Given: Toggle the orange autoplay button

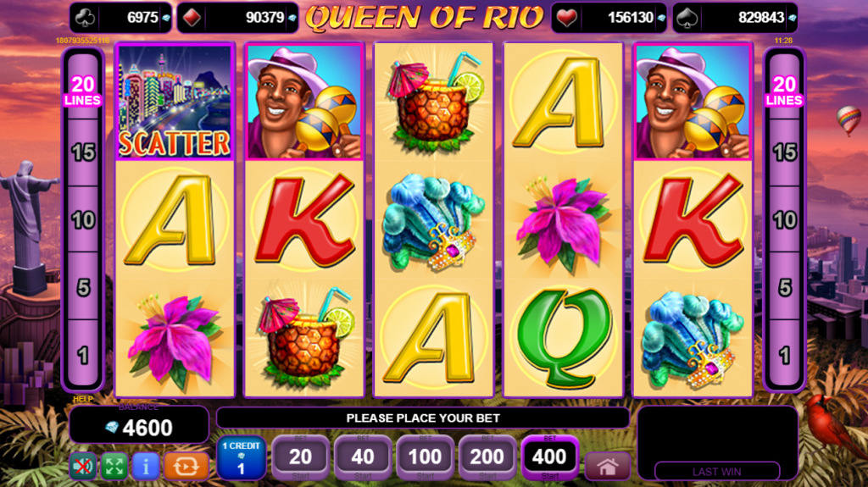Looking at the screenshot, I should coord(186,467).
